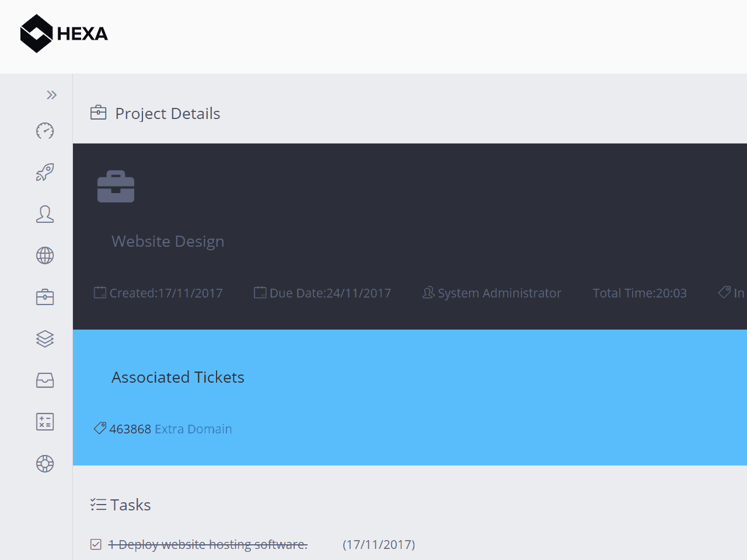
Task: Click Due Date:24/11/2017 text
Action: [330, 293]
